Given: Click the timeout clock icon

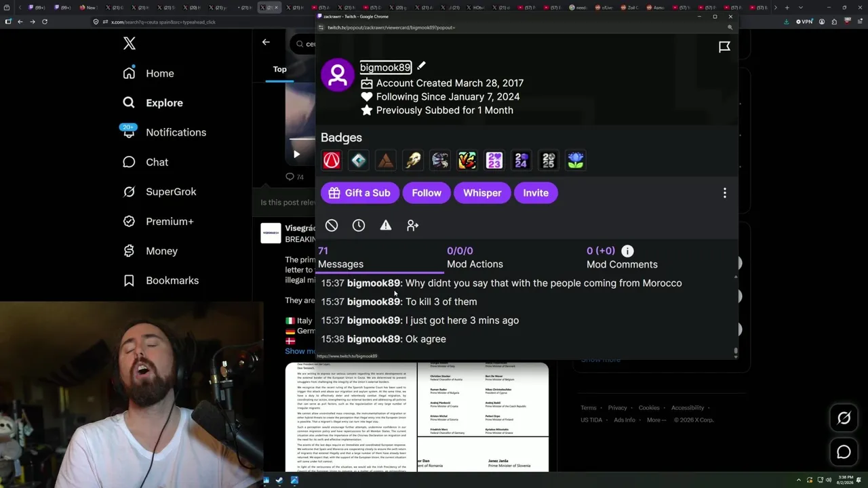Looking at the screenshot, I should [x=359, y=225].
